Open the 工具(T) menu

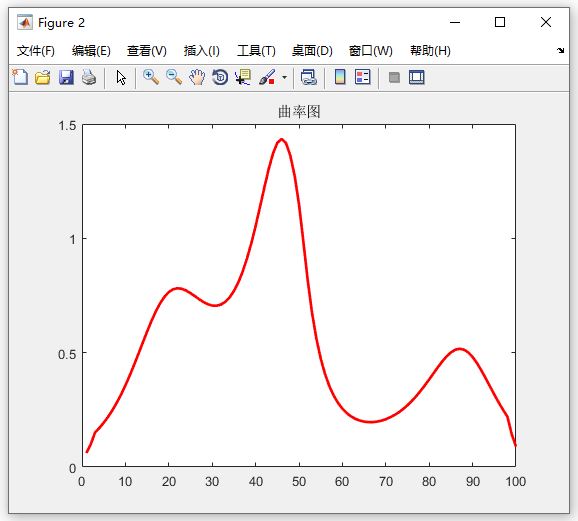[256, 51]
